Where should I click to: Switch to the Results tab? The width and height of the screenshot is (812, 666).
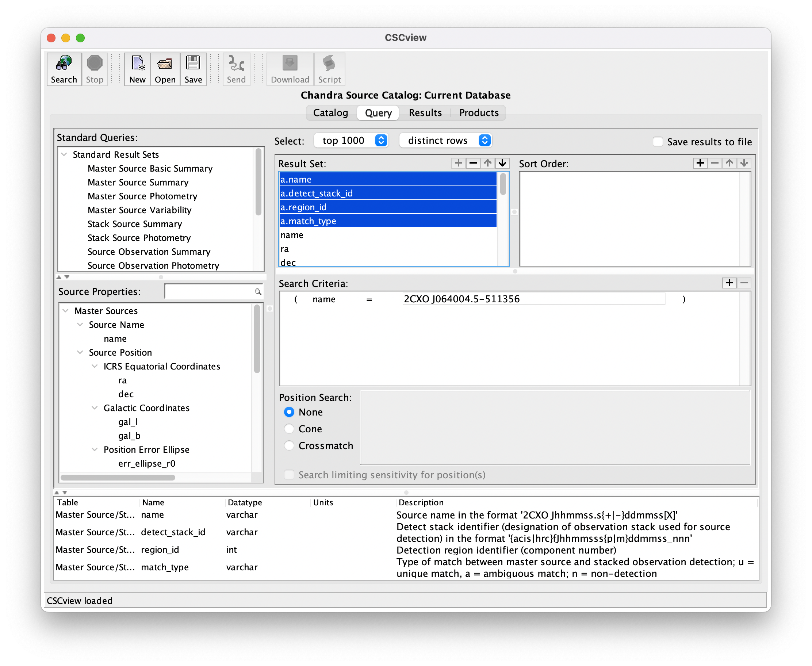click(x=425, y=113)
